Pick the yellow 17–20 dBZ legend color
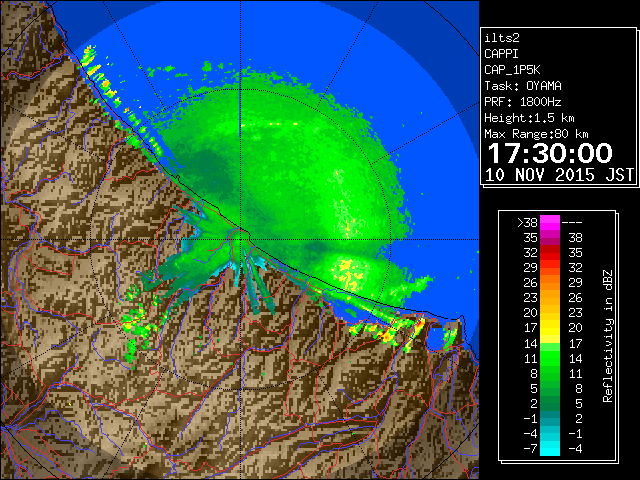The image size is (640, 480). pyautogui.click(x=550, y=328)
